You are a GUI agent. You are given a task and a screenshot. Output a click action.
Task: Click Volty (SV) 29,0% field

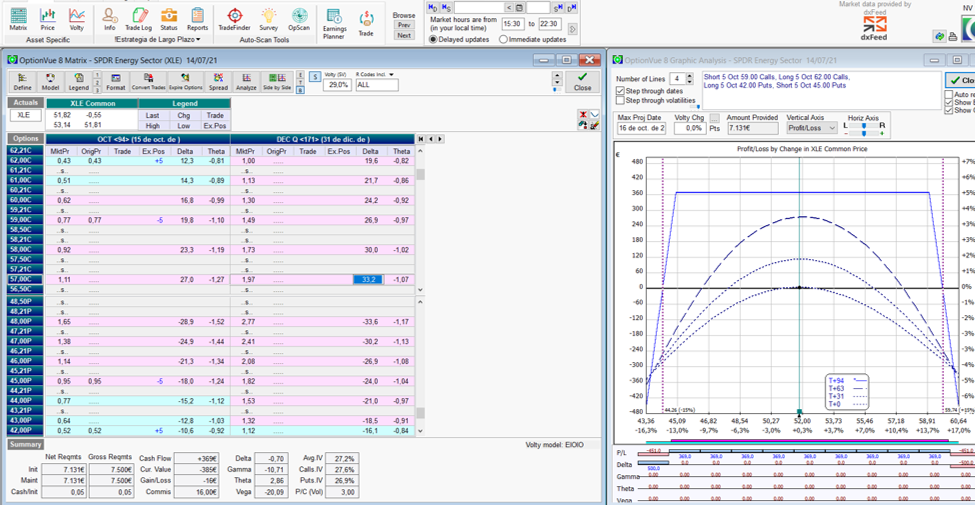337,85
